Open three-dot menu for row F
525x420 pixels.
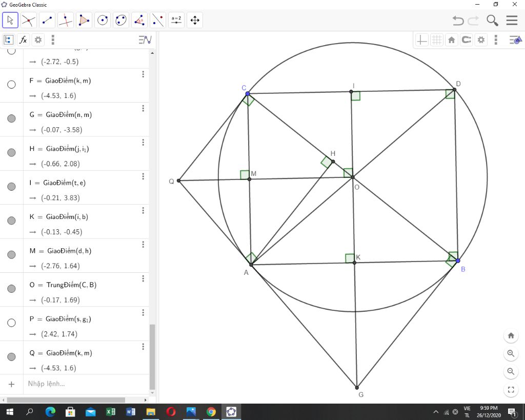[x=143, y=74]
